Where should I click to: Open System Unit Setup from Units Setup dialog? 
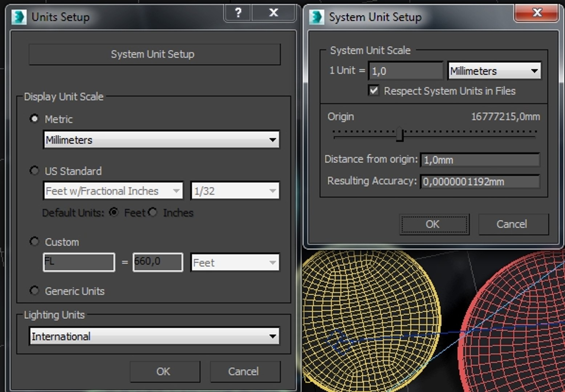click(x=154, y=54)
